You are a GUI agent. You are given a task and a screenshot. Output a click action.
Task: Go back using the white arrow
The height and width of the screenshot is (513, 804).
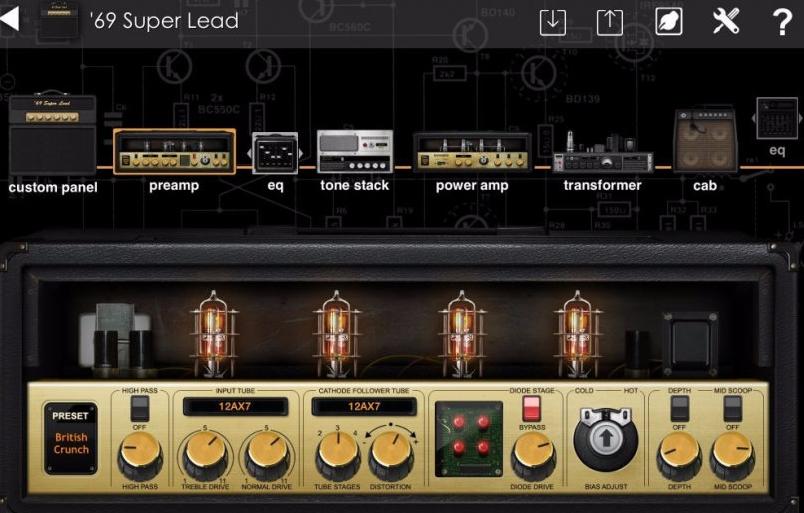tap(10, 19)
